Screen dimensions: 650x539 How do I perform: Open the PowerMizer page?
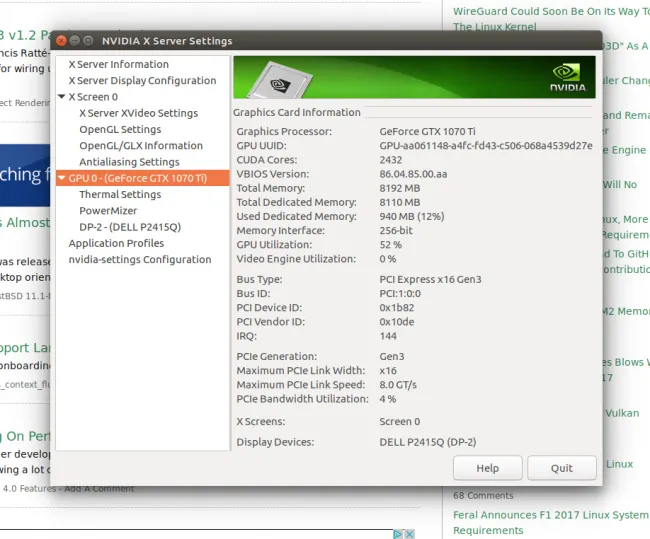[109, 211]
